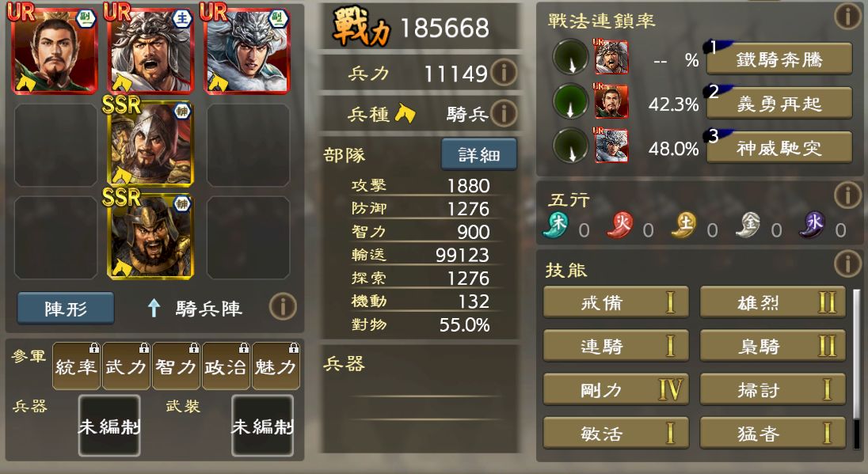Click info icon beside 騎兵陣 formation

point(283,306)
